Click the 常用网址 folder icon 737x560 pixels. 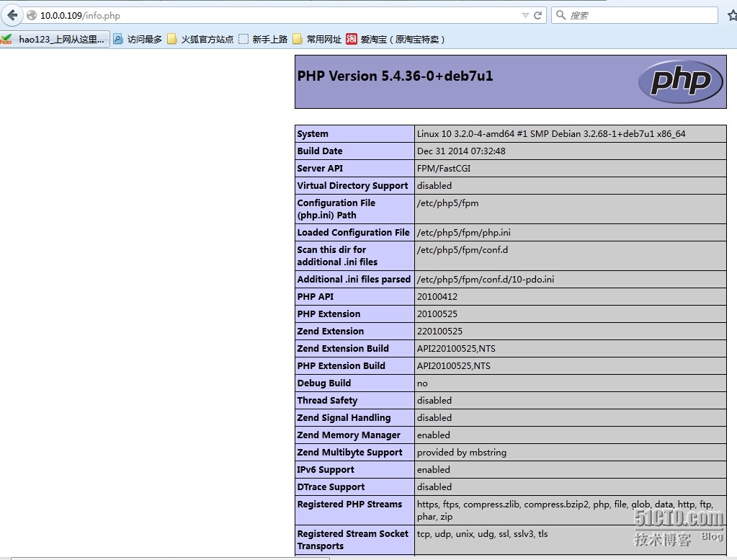point(298,39)
